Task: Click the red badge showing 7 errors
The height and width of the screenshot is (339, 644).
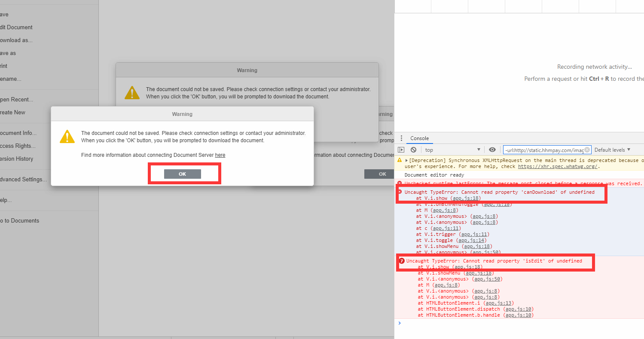Action: click(401, 261)
